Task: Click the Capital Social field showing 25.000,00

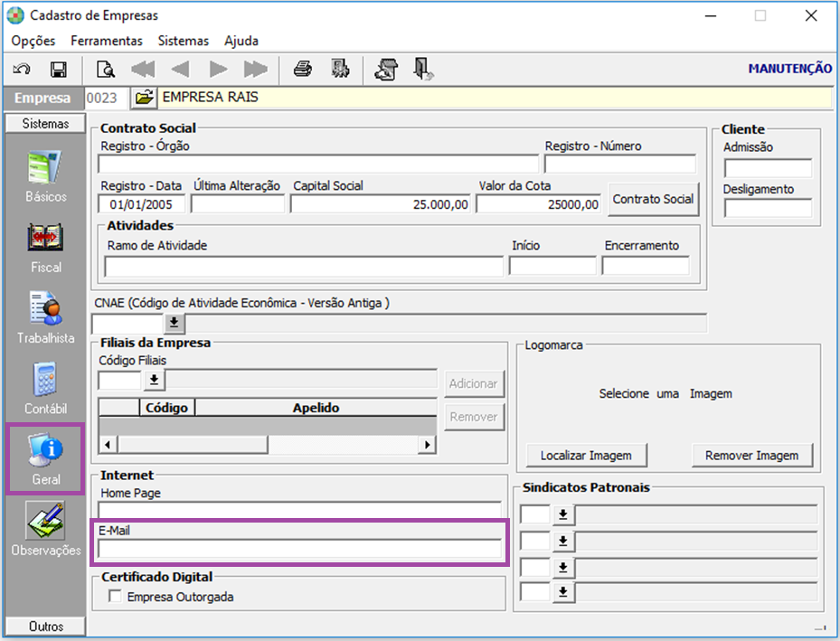Action: 380,204
